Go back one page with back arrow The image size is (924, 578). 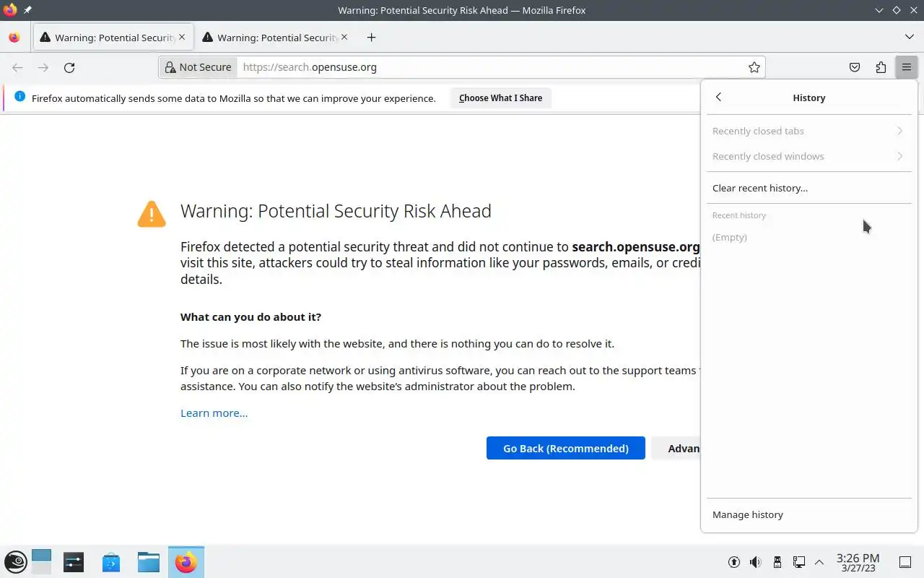click(17, 67)
